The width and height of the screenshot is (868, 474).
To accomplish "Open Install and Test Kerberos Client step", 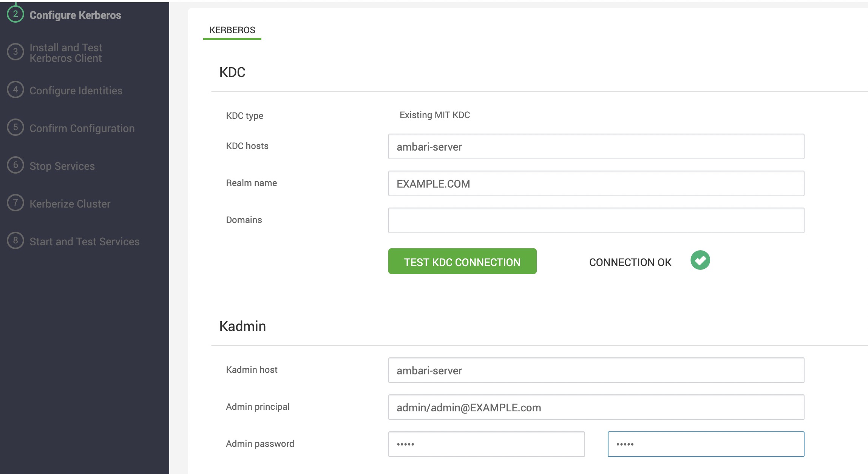I will pyautogui.click(x=66, y=53).
